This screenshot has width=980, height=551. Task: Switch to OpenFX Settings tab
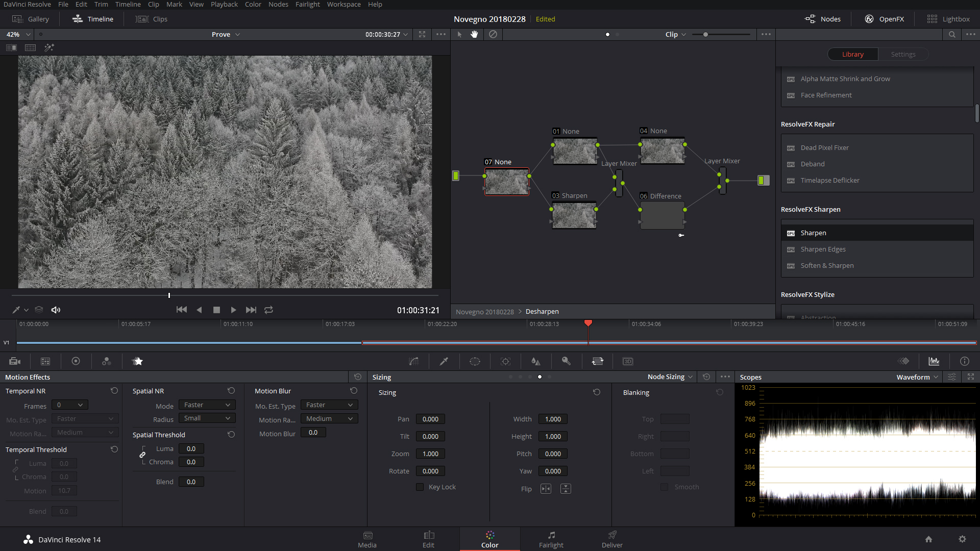(x=903, y=54)
